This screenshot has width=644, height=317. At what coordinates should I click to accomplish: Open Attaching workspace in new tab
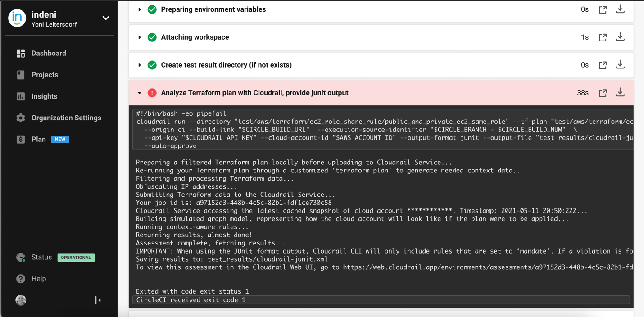click(x=603, y=37)
